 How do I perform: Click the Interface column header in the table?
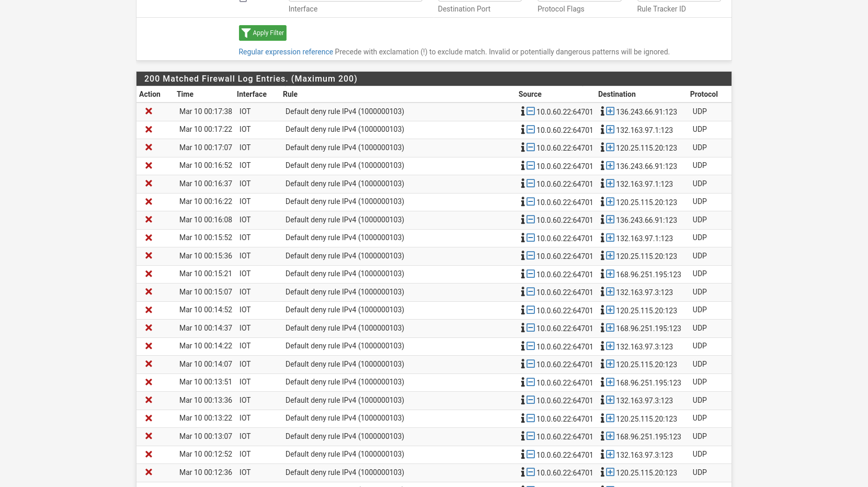tap(252, 94)
